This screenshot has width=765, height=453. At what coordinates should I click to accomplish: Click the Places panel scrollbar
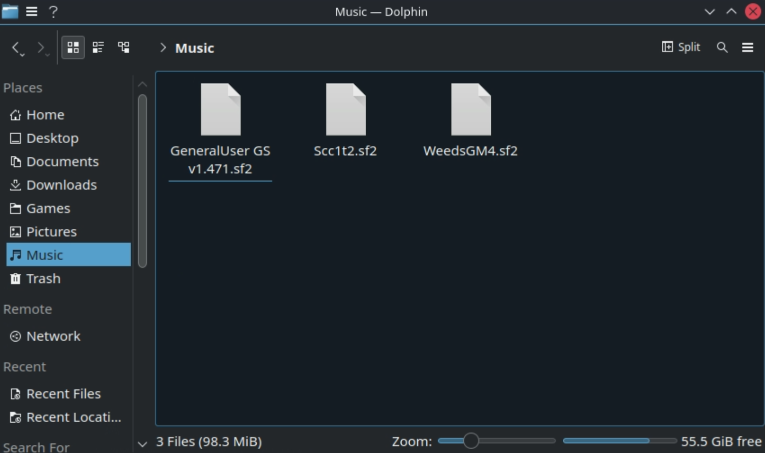coord(142,180)
